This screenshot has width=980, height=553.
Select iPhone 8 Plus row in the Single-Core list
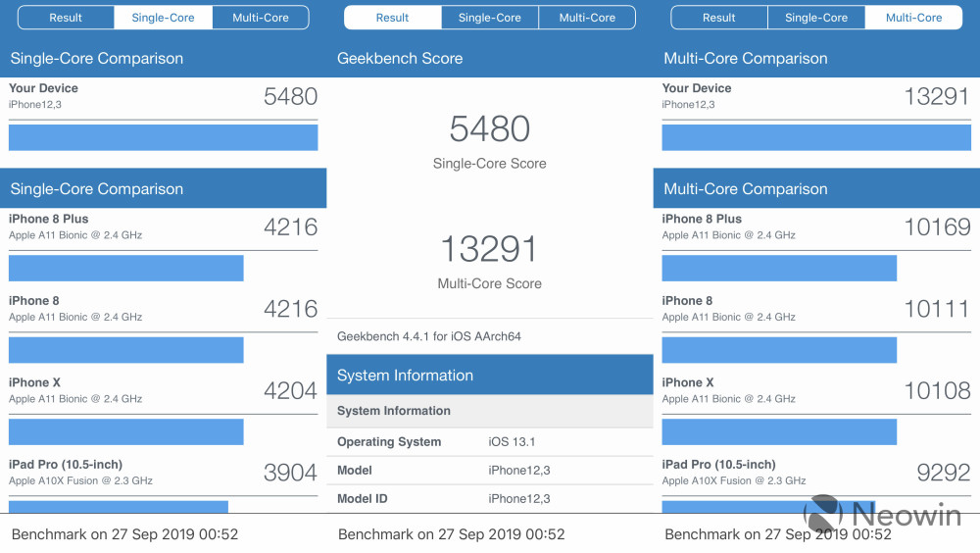click(x=163, y=227)
